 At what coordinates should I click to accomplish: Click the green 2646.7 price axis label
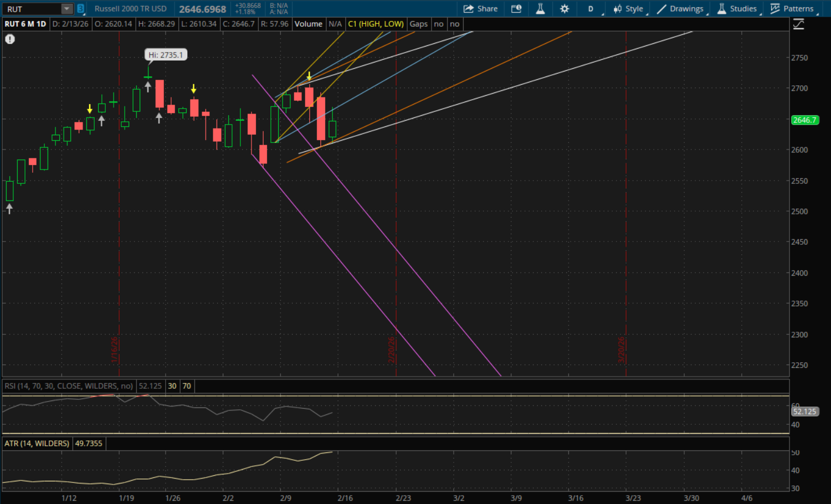coord(804,120)
